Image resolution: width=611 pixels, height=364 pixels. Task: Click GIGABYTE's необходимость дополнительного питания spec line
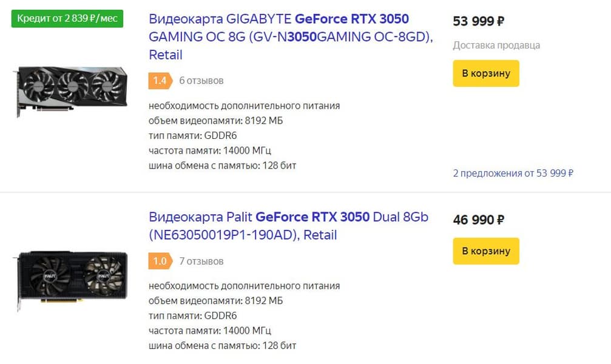coord(244,106)
